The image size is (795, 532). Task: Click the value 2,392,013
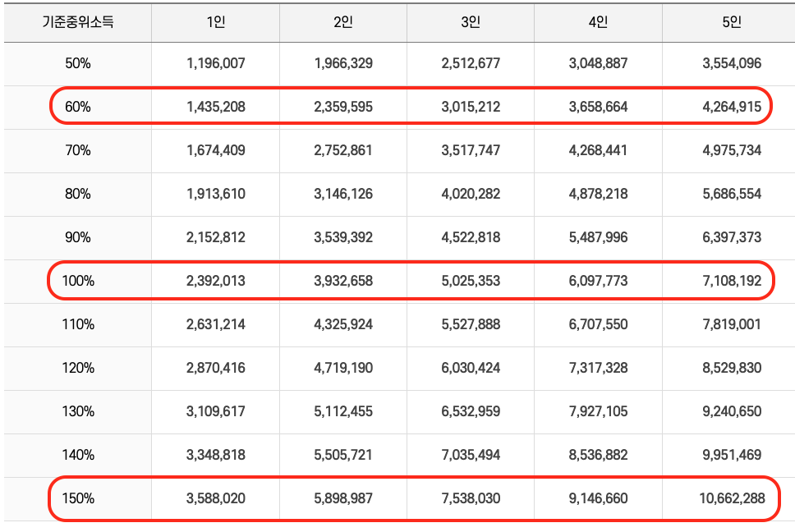(216, 281)
